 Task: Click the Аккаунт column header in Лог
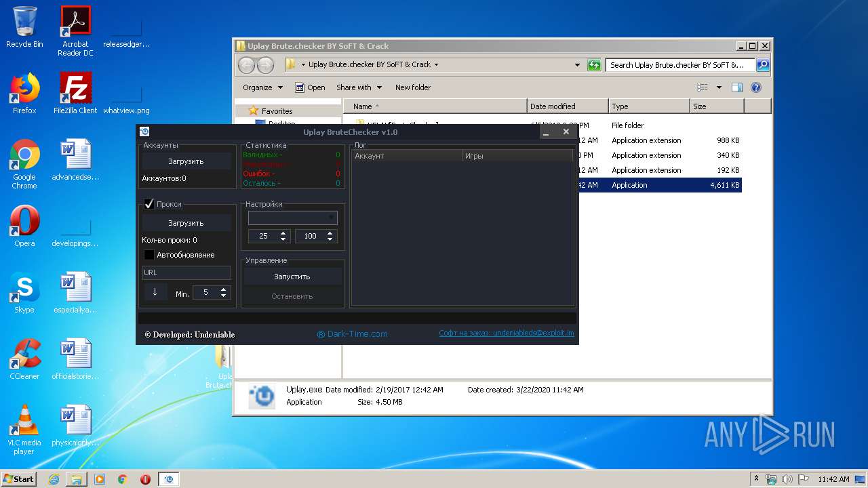pyautogui.click(x=407, y=156)
